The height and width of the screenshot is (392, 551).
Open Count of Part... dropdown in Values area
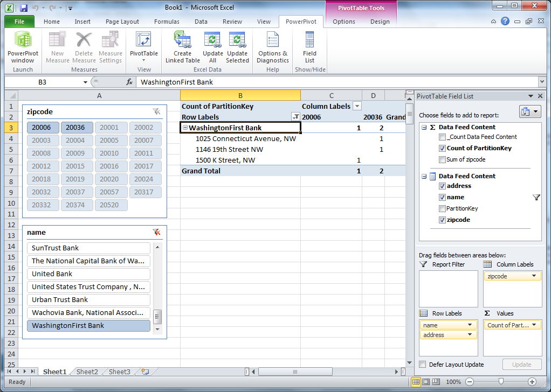point(534,325)
